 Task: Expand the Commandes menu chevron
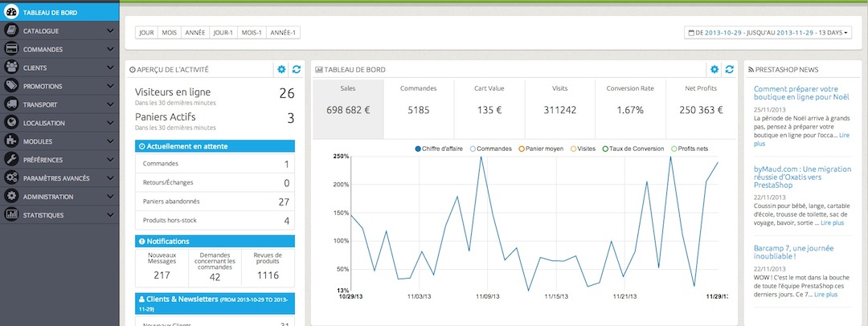pyautogui.click(x=110, y=49)
